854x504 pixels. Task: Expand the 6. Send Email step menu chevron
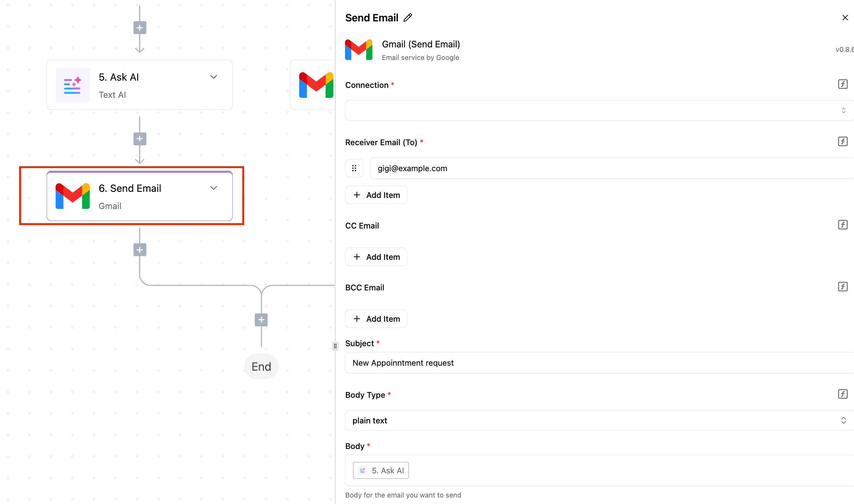pyautogui.click(x=214, y=188)
